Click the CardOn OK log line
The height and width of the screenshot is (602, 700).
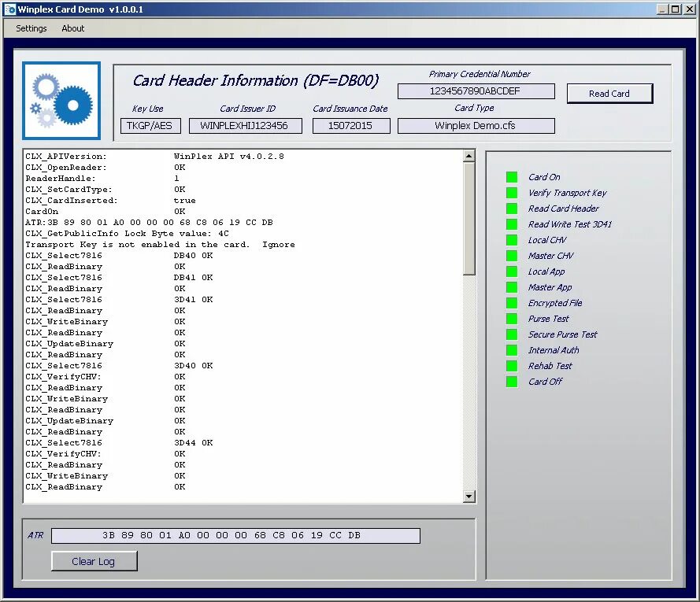coord(106,212)
